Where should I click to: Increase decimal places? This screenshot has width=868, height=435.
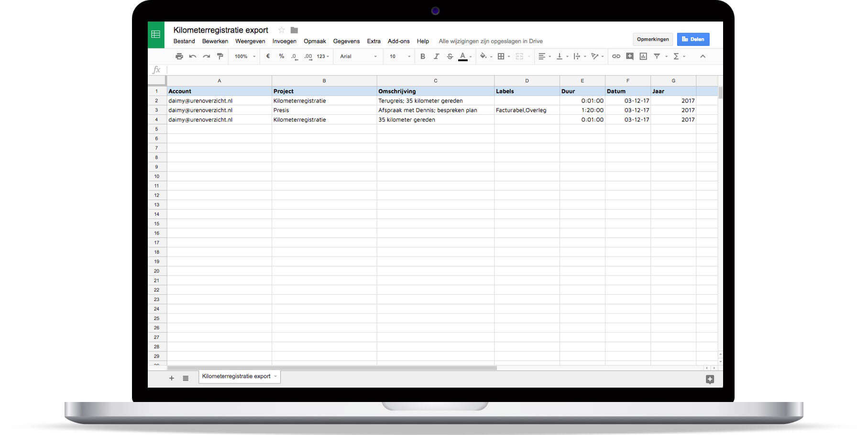(308, 56)
